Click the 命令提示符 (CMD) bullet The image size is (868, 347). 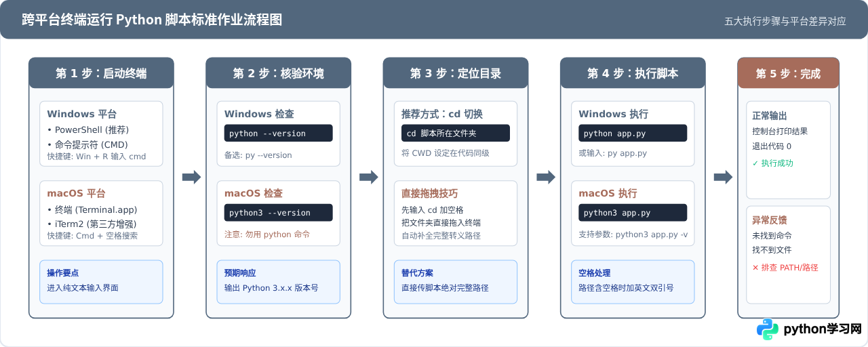tap(87, 144)
